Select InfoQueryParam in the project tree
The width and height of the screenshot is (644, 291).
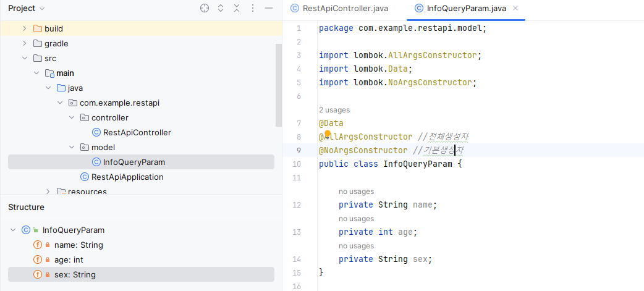141,162
